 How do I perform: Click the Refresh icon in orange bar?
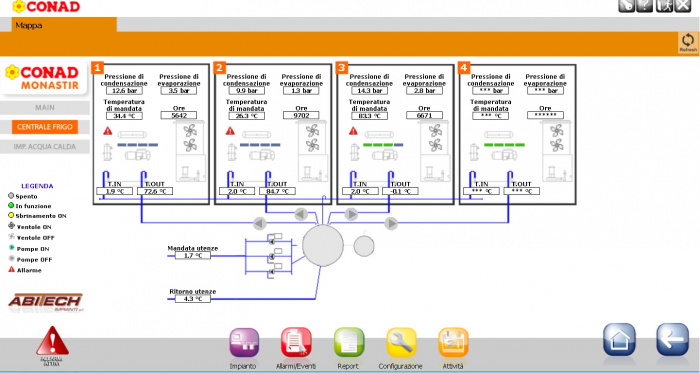tap(688, 43)
